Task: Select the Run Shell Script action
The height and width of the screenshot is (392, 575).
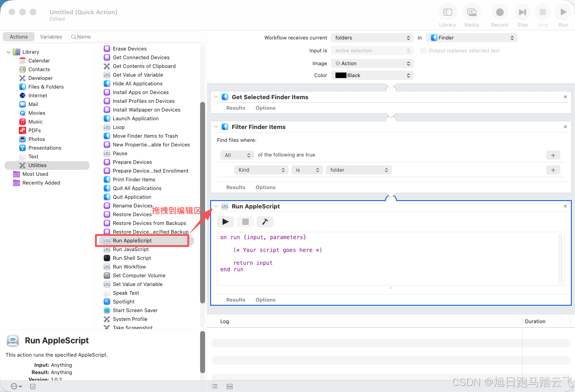Action: tap(132, 258)
